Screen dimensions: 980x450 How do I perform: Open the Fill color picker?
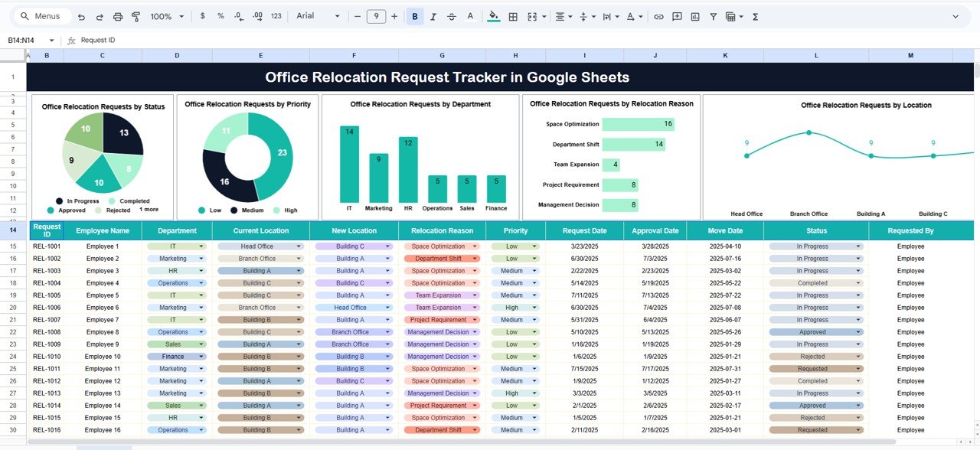493,15
